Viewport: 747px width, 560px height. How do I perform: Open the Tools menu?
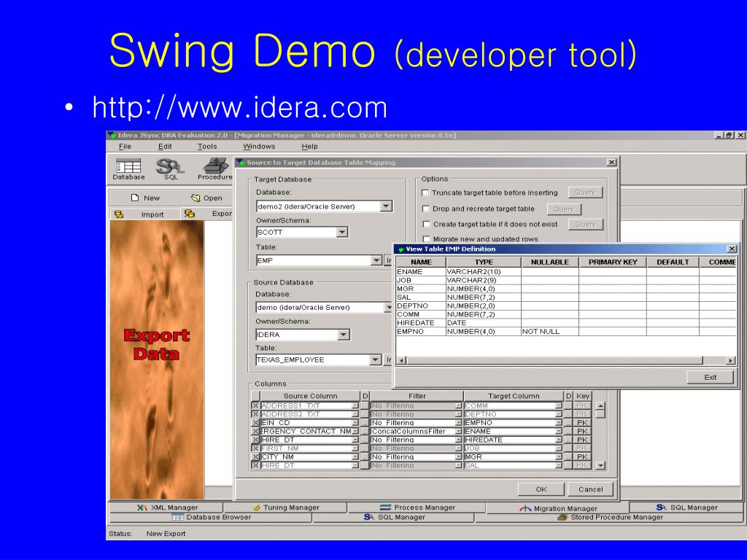click(x=206, y=147)
